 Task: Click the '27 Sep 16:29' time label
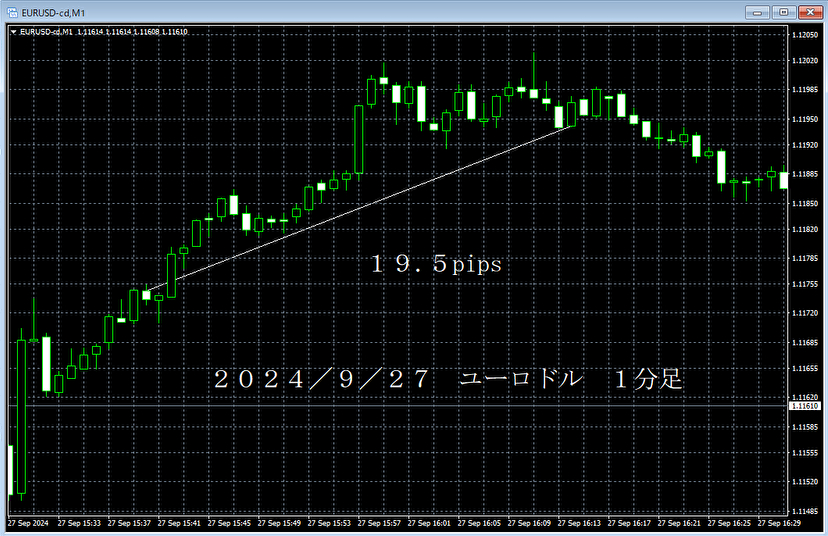point(779,523)
